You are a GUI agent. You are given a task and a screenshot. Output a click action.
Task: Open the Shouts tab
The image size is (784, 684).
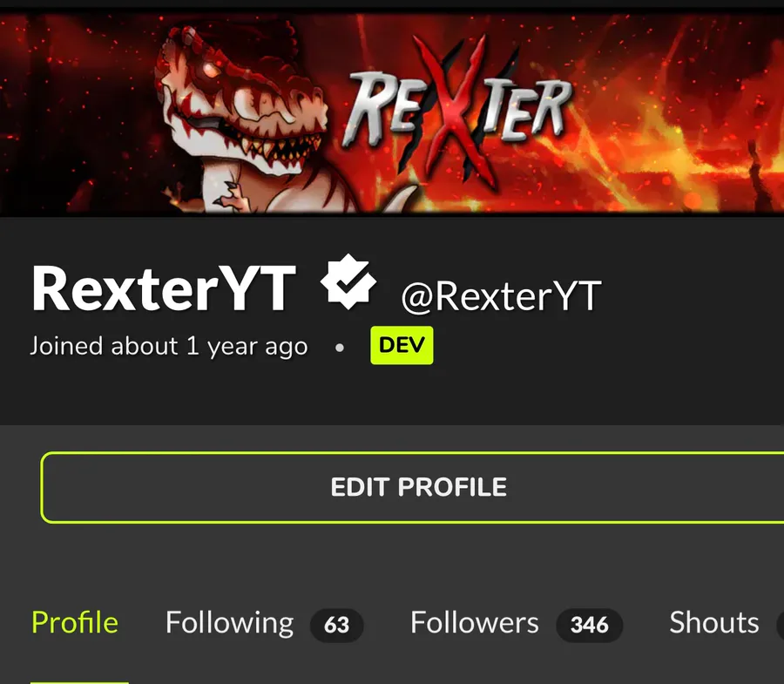click(714, 623)
